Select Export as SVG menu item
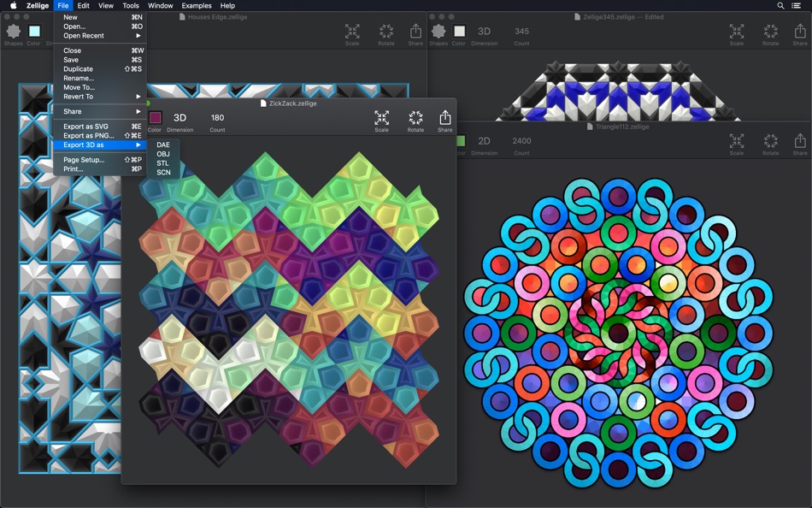 pyautogui.click(x=86, y=127)
